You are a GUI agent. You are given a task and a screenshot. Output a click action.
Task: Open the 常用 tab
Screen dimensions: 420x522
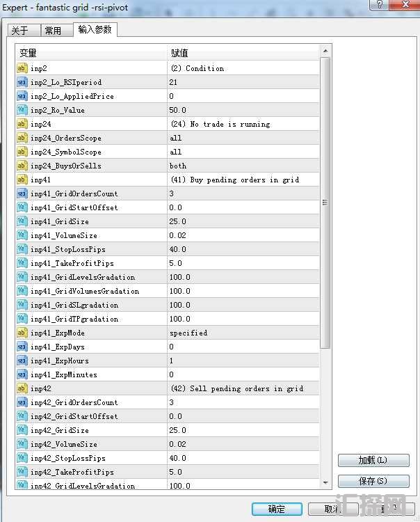click(53, 31)
